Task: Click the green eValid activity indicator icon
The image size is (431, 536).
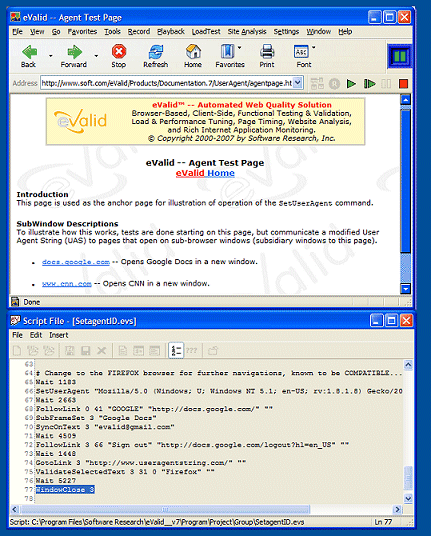Action: pyautogui.click(x=400, y=56)
